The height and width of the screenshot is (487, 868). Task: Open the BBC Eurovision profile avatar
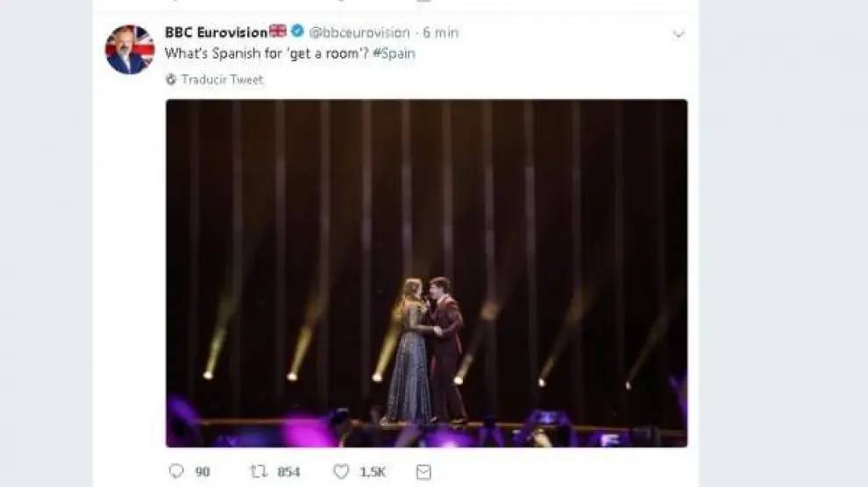[x=130, y=50]
